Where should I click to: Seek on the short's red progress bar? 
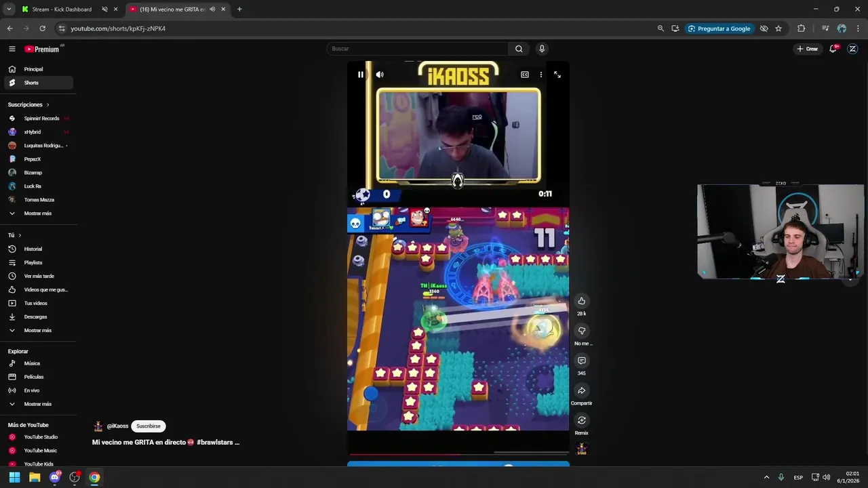(458, 455)
